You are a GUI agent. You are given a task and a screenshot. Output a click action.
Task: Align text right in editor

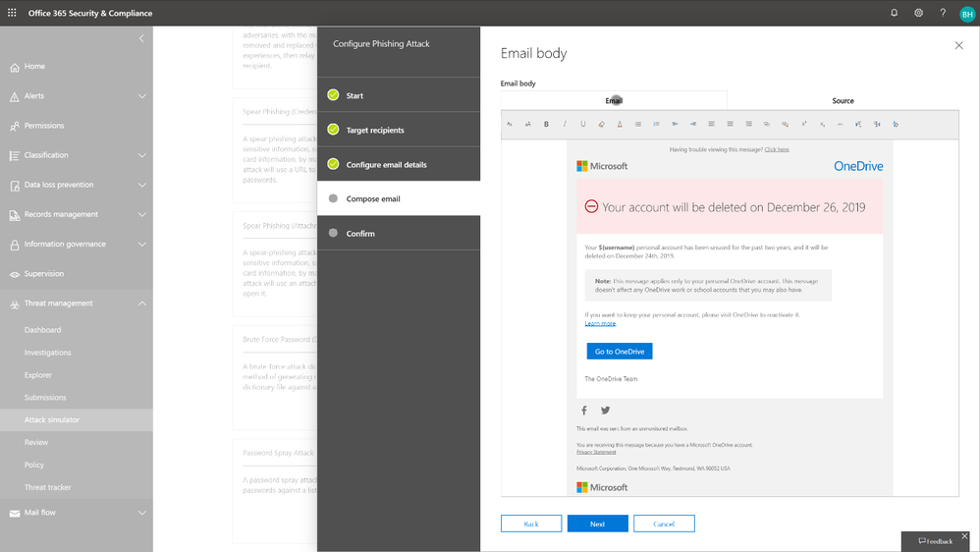pyautogui.click(x=748, y=124)
